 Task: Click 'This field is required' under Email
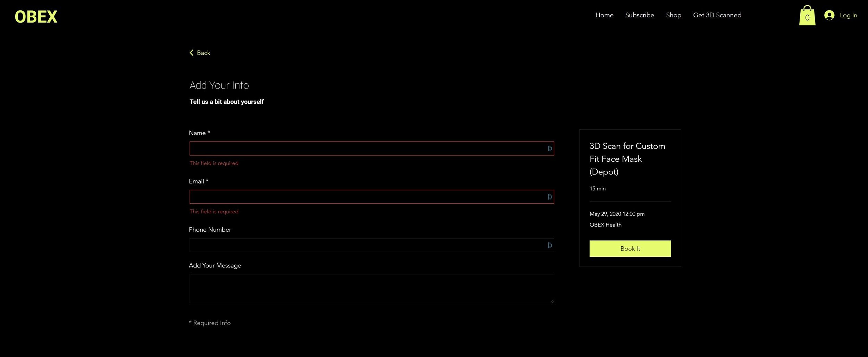coord(214,212)
